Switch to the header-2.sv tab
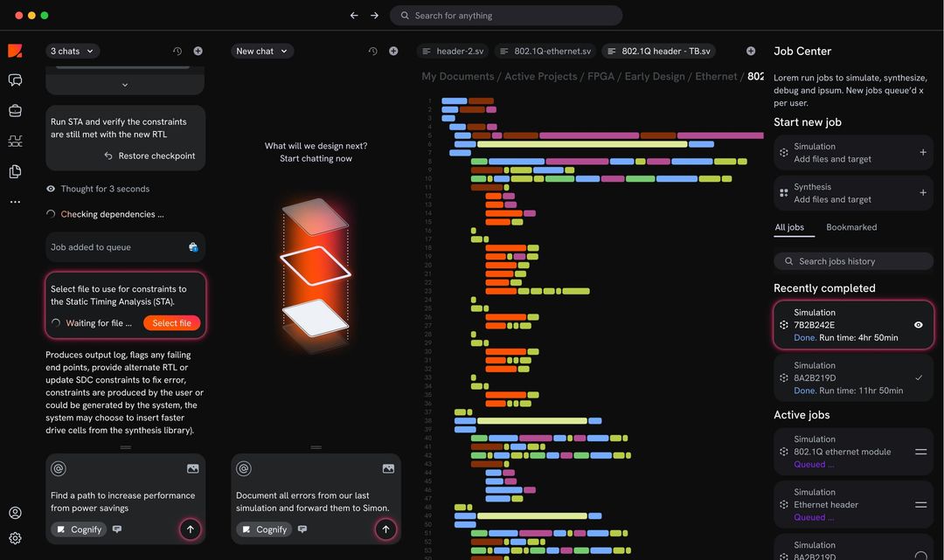 click(x=454, y=52)
